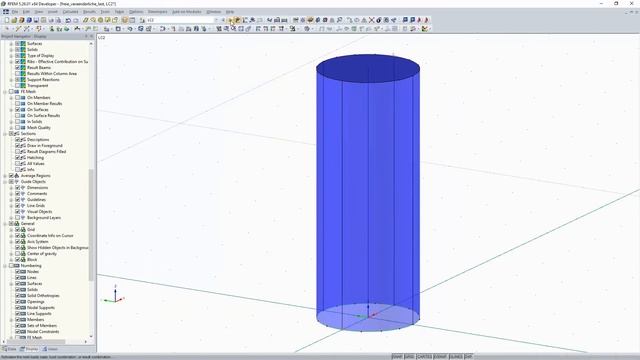Open the File menu
Screen dimensions: 640x360
pyautogui.click(x=15, y=12)
